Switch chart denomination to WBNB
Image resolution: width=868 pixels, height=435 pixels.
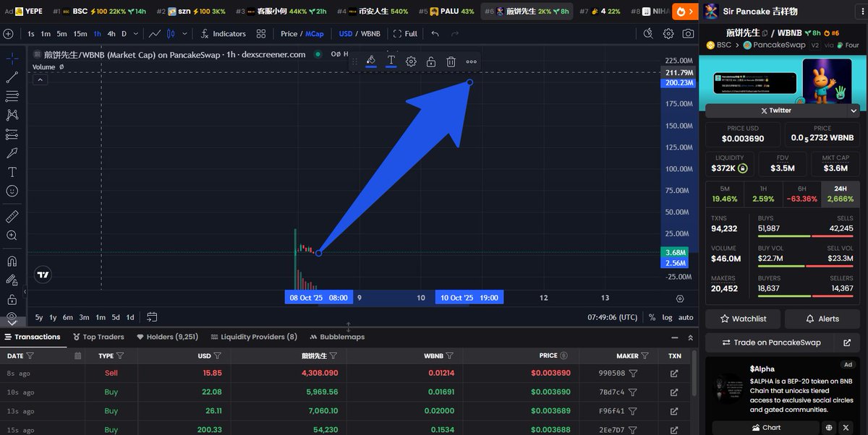pos(370,34)
